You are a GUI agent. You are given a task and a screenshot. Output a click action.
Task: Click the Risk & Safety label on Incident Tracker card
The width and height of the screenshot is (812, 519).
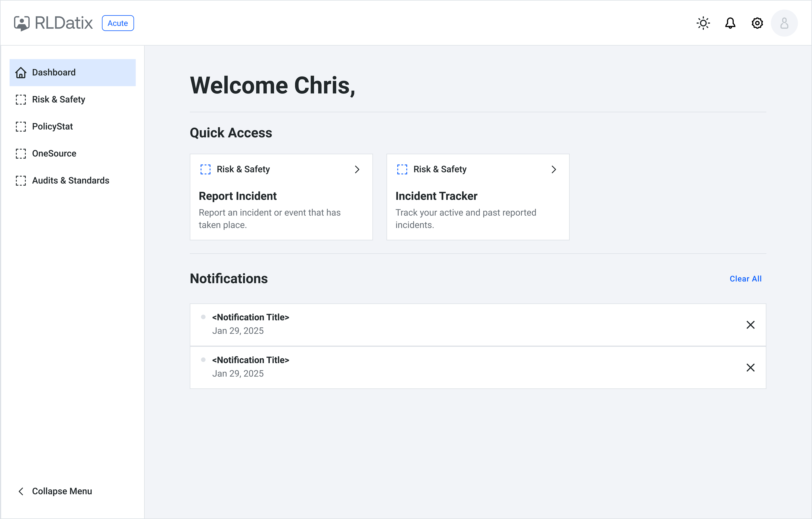pyautogui.click(x=440, y=169)
